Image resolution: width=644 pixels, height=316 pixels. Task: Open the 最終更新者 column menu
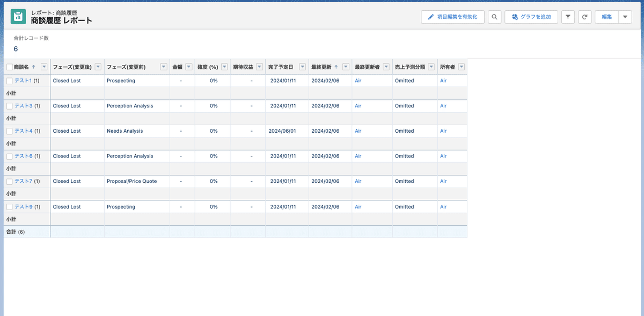click(x=387, y=67)
